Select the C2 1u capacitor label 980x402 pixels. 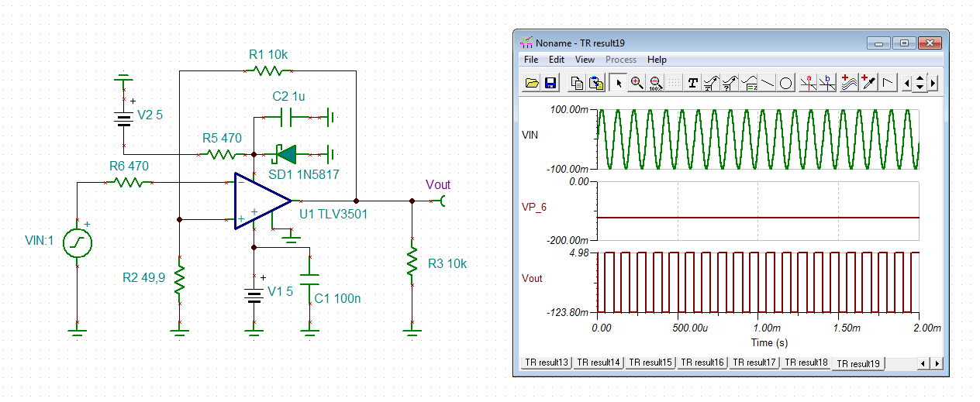tap(288, 97)
